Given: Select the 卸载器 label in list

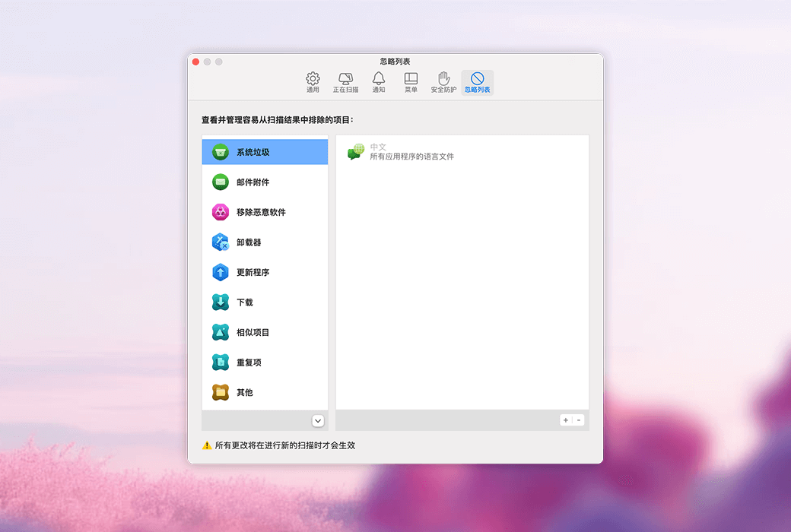Looking at the screenshot, I should point(249,242).
